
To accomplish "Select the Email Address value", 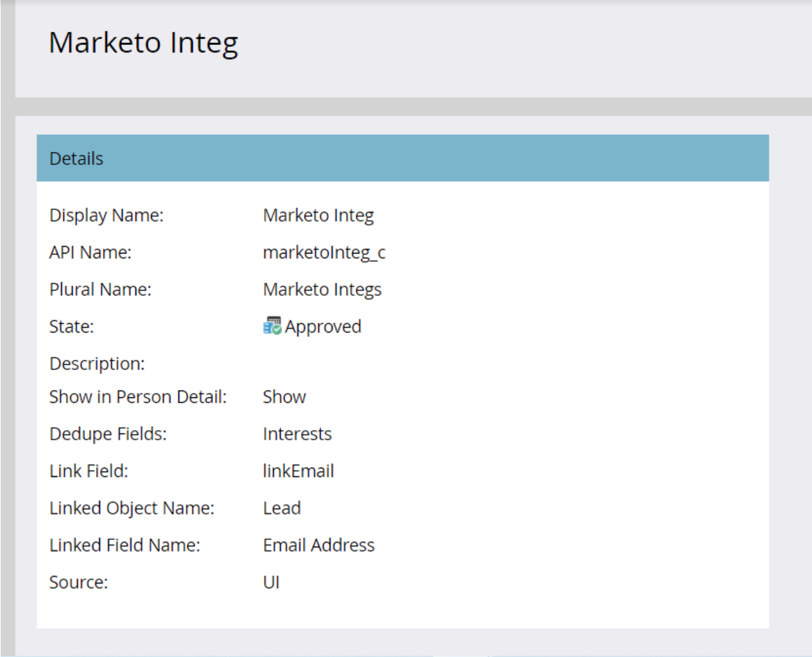I will pos(319,545).
